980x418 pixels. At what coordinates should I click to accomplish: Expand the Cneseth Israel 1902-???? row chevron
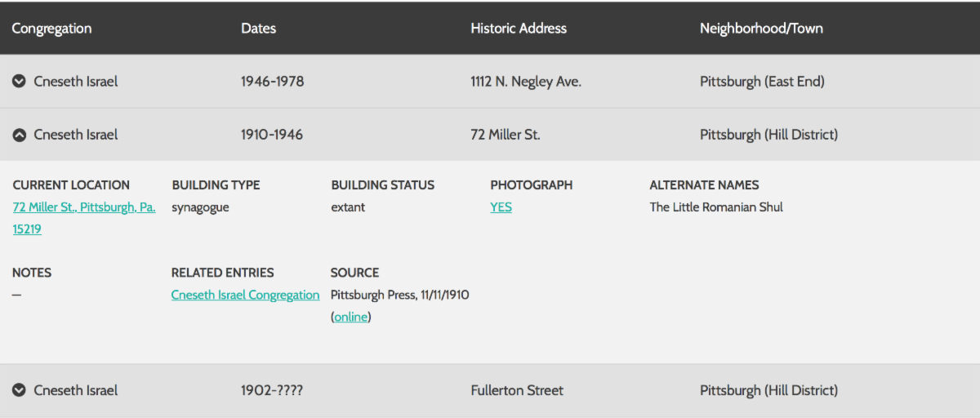point(20,390)
